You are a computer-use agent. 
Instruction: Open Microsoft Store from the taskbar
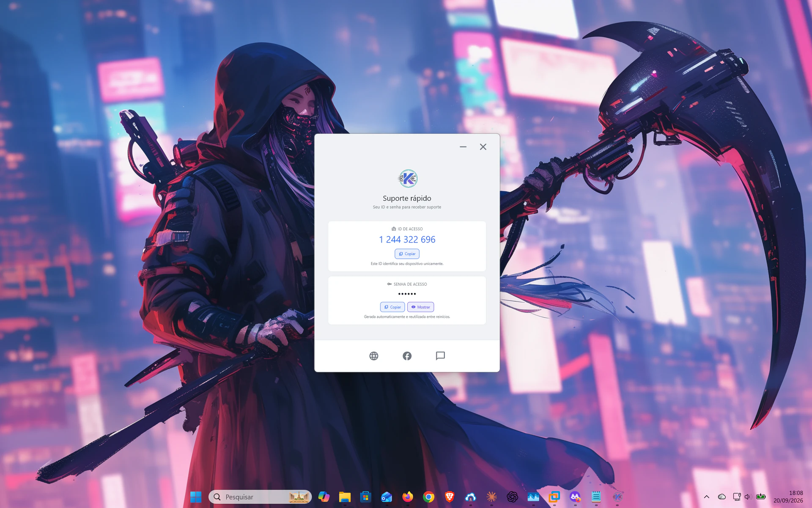pos(365,497)
